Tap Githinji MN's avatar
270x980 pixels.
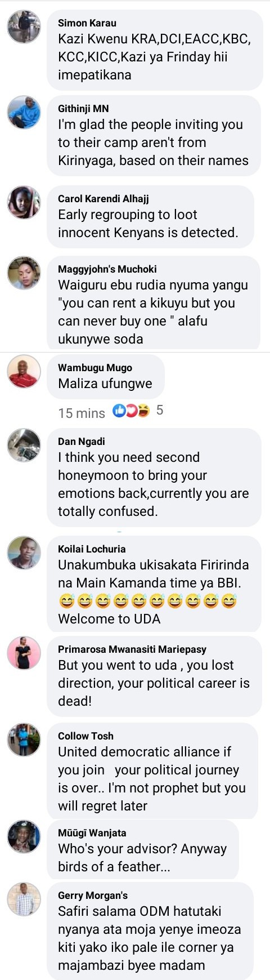tap(24, 112)
